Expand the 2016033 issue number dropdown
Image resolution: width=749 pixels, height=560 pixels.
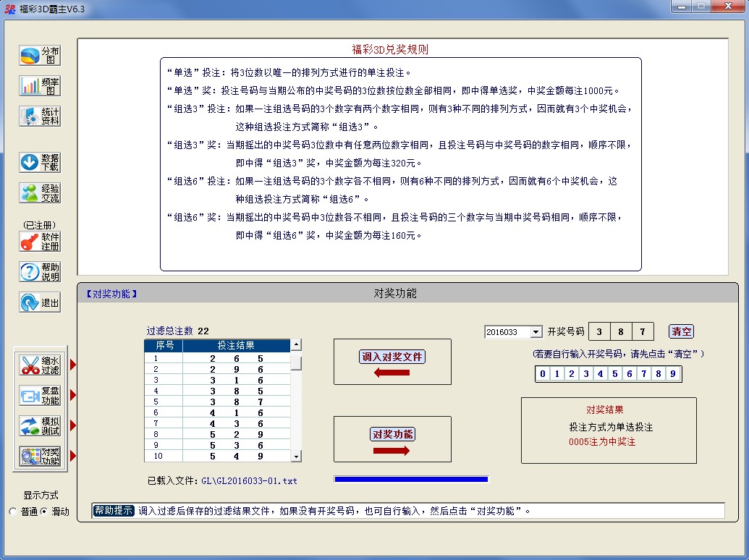[x=536, y=332]
